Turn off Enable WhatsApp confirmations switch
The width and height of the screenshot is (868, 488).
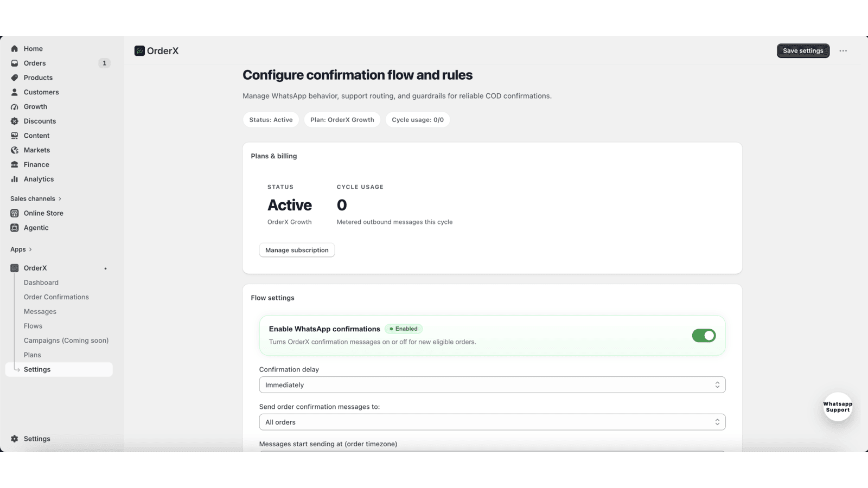pyautogui.click(x=704, y=336)
